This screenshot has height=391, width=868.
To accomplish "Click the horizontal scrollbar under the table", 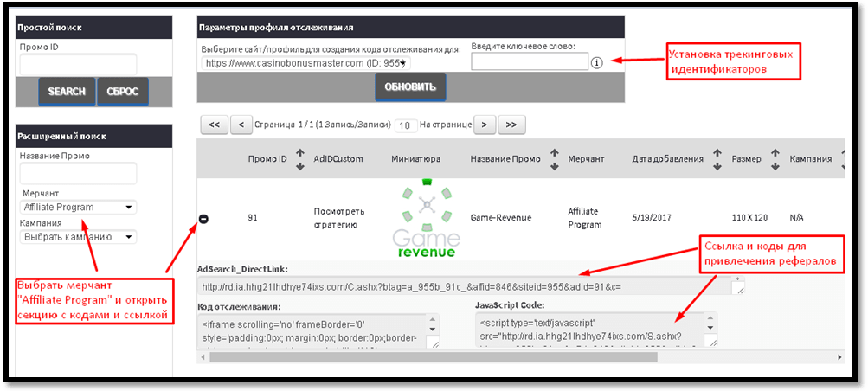I will (434, 357).
